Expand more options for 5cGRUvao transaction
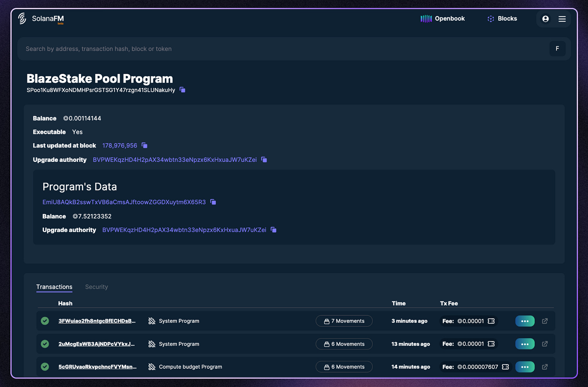Screen dimensions: 588x387 point(525,367)
